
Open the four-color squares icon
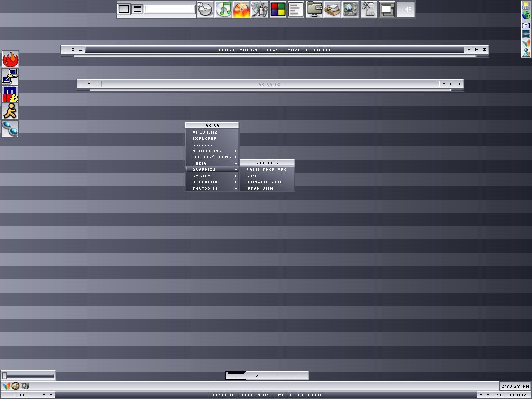(x=277, y=9)
